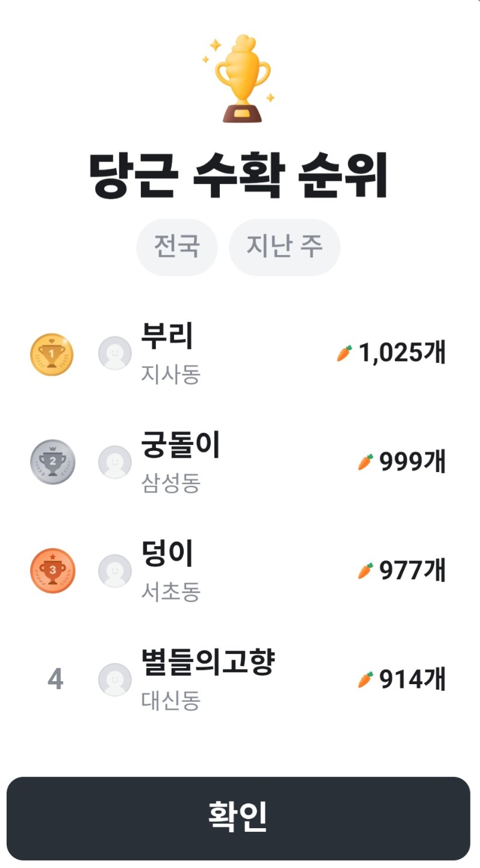
Task: Open 부리's profile avatar
Action: [114, 353]
